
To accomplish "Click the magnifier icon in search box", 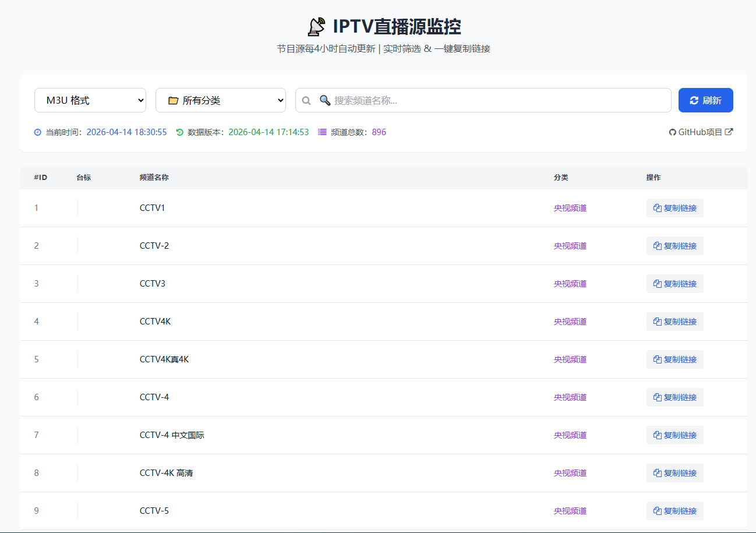I will tap(306, 100).
